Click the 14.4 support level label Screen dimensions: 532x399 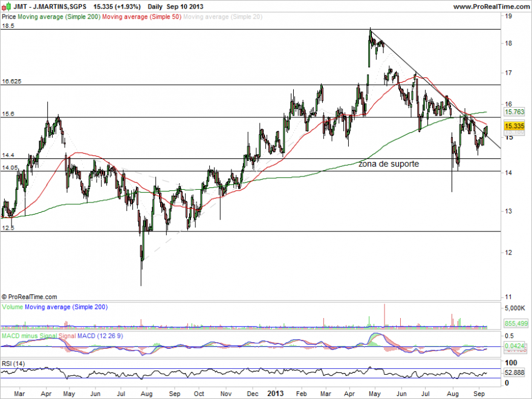pyautogui.click(x=8, y=155)
